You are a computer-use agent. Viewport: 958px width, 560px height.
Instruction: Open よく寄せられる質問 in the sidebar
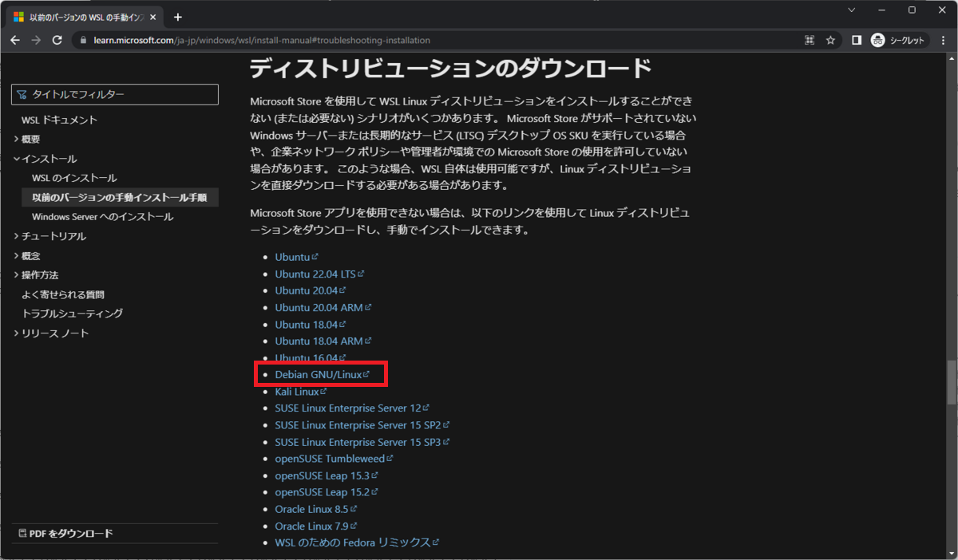click(x=63, y=294)
